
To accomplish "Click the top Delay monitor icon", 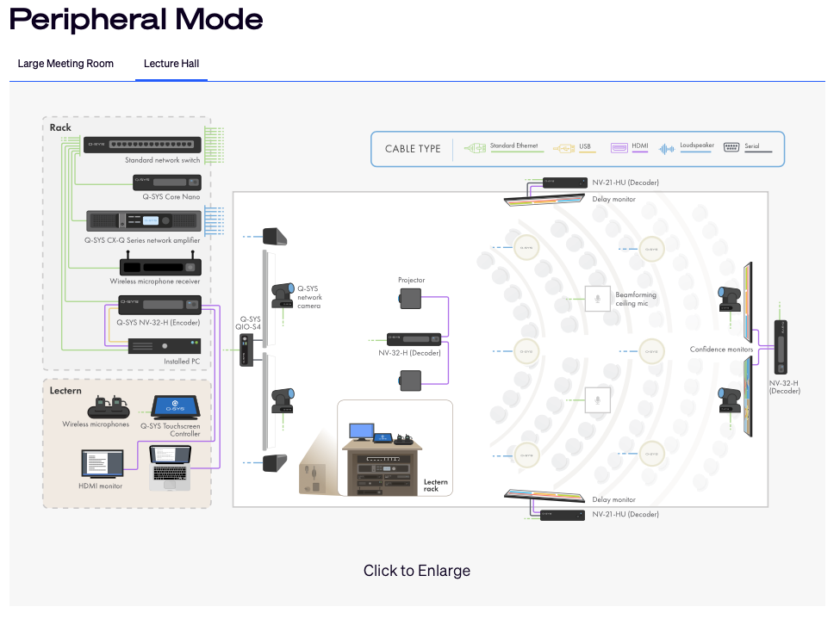I will point(544,200).
